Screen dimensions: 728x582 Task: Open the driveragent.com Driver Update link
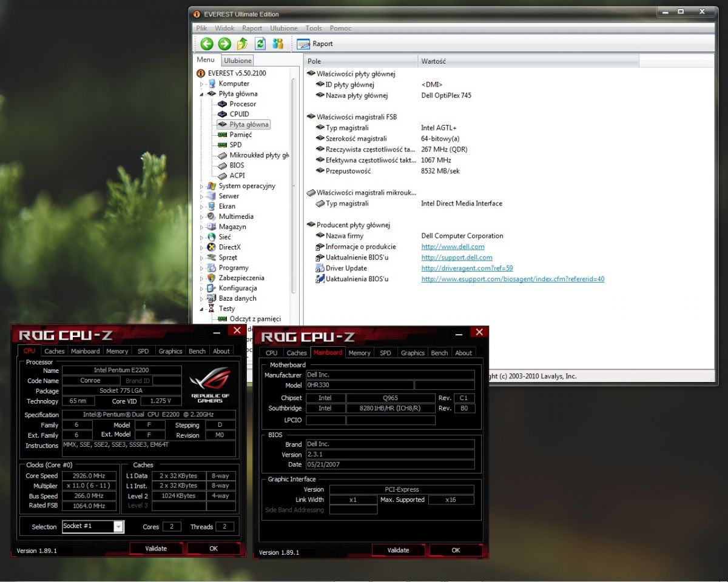(467, 269)
